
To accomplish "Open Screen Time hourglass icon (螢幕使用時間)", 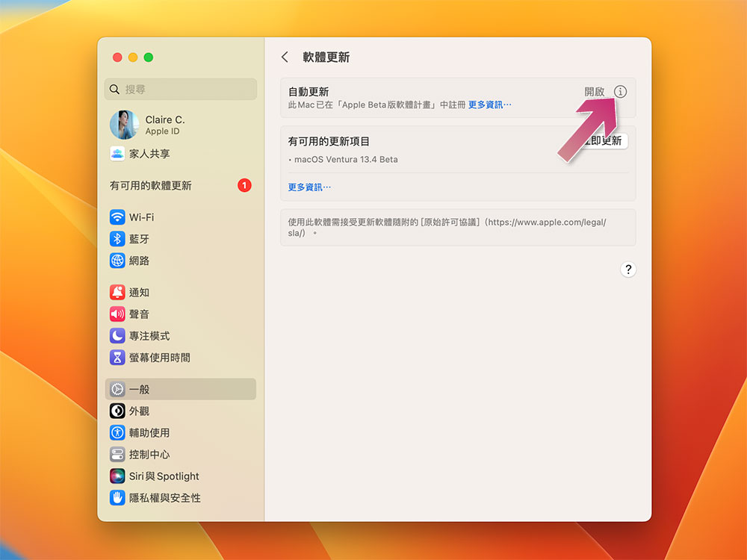I will [x=117, y=358].
